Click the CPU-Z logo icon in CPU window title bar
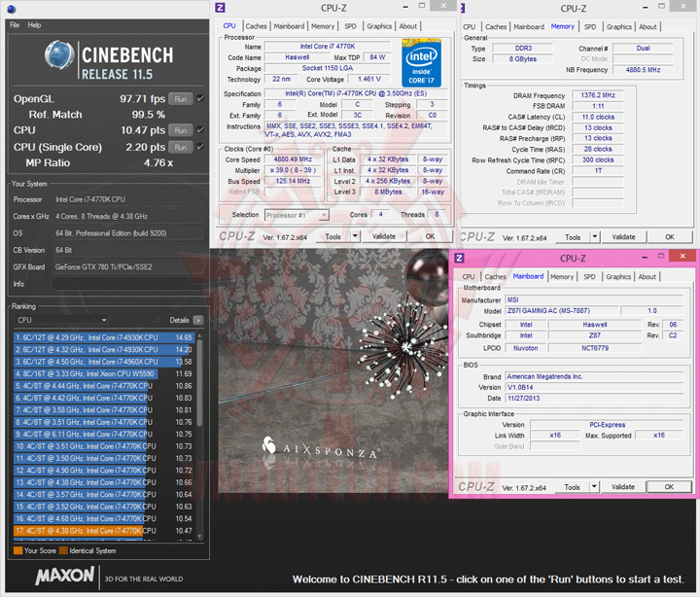 [220, 7]
